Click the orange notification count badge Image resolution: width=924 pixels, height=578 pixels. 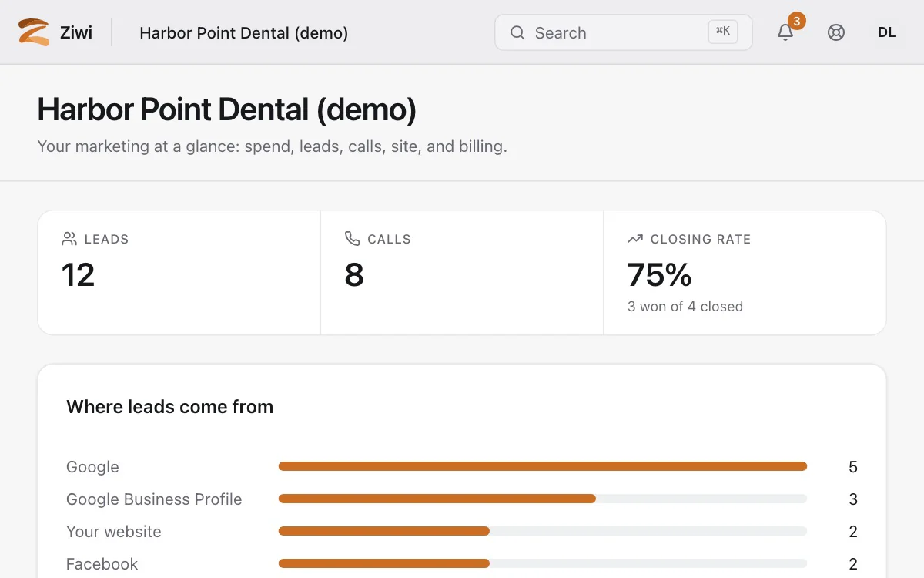pos(797,21)
